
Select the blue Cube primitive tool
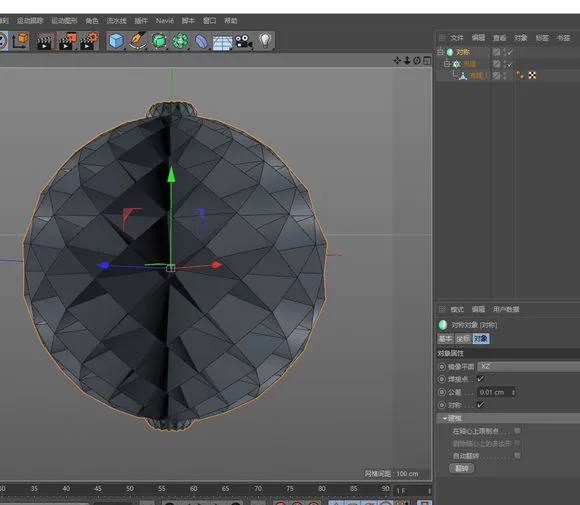[116, 41]
